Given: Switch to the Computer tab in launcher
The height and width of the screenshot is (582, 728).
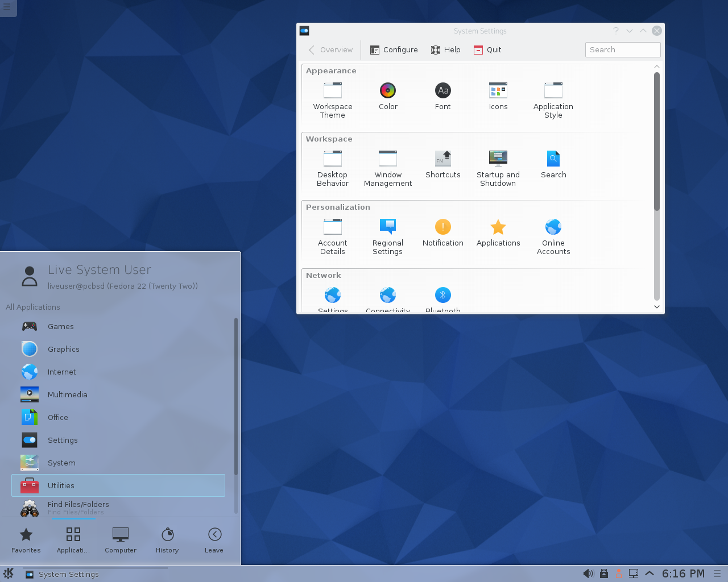Looking at the screenshot, I should click(x=121, y=541).
